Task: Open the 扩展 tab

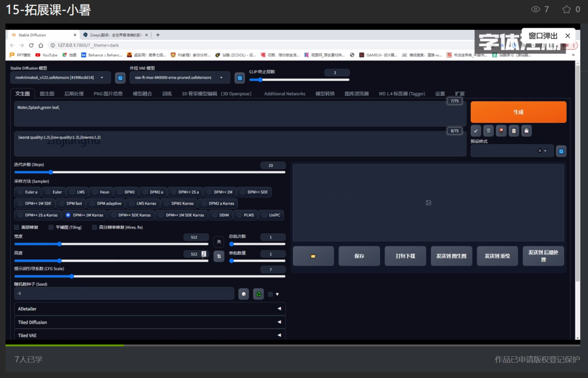Action: (460, 94)
